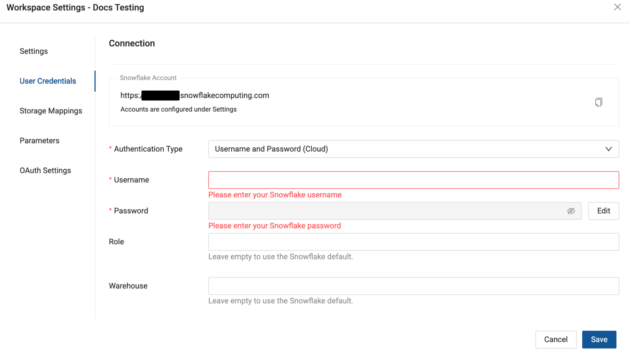The width and height of the screenshot is (630, 364).
Task: Focus the Role input field
Action: coord(413,242)
